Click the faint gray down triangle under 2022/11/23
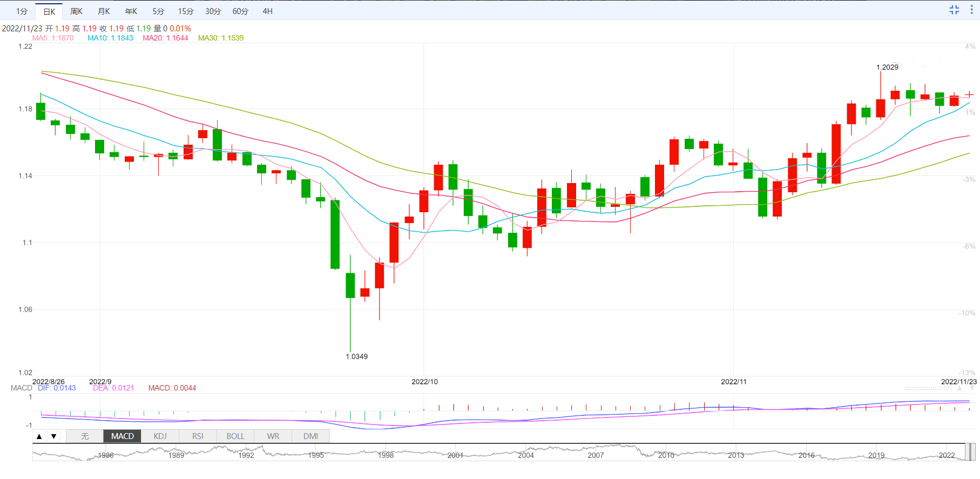Screen dimensions: 980x479 (972, 388)
